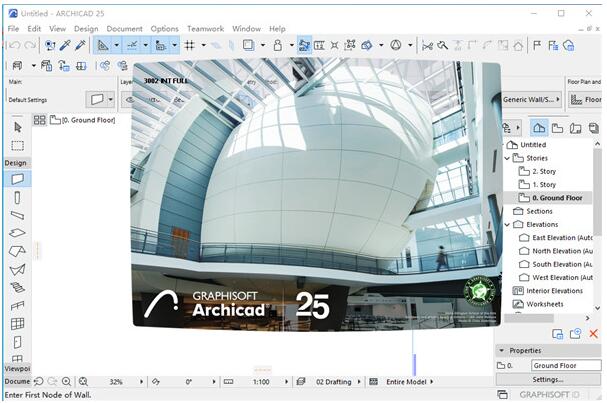
Task: Click the Clone folder icon in Navigator
Action: click(575, 334)
